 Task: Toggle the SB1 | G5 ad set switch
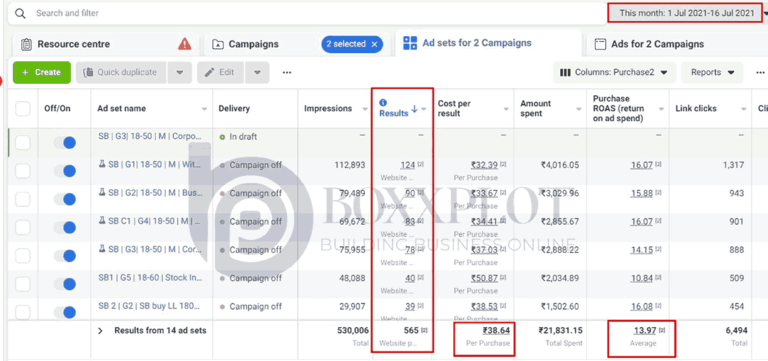pos(65,284)
